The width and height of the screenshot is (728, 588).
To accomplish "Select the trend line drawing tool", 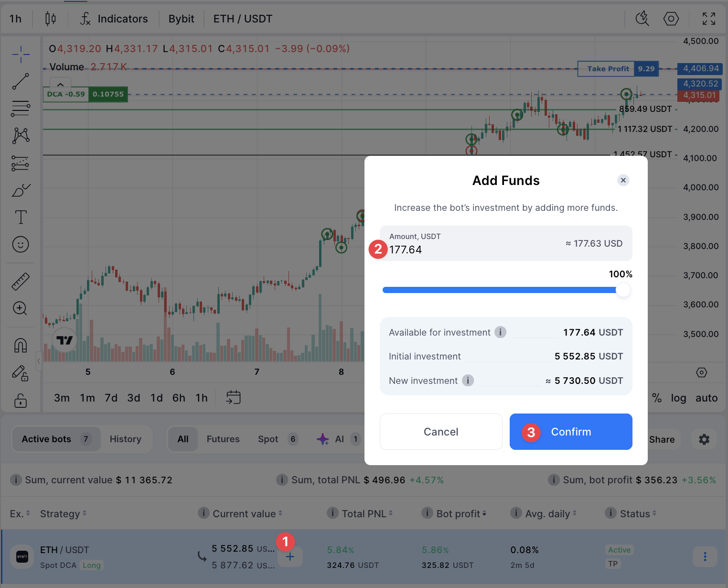I will (x=21, y=81).
